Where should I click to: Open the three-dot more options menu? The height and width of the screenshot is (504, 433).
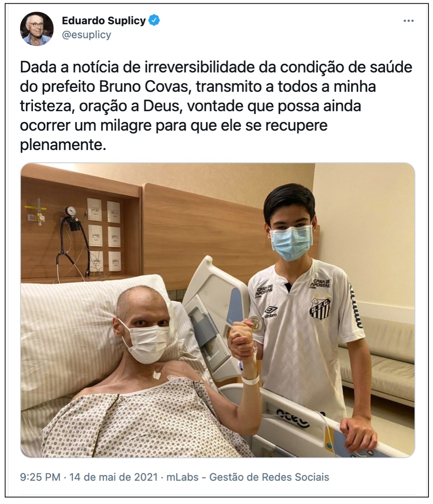coord(408,21)
